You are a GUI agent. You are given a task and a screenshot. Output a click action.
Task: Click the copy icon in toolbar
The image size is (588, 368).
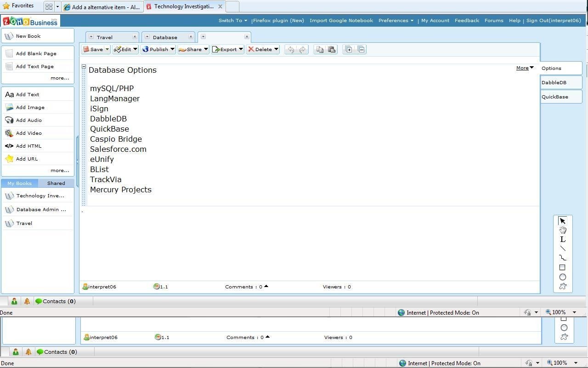click(x=320, y=49)
